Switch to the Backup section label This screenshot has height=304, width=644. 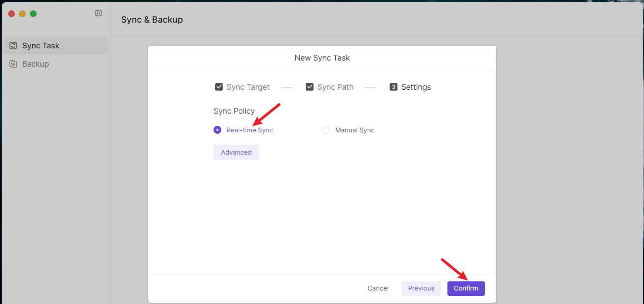coord(36,64)
